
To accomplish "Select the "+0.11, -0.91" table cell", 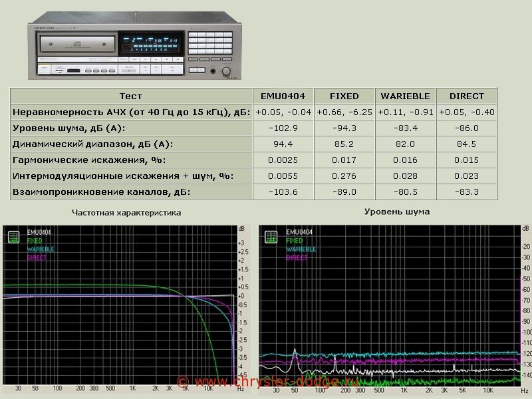I will point(406,112).
